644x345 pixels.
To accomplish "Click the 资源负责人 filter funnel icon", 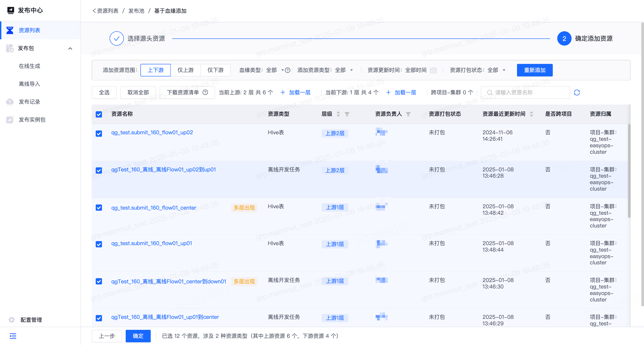I will 408,114.
